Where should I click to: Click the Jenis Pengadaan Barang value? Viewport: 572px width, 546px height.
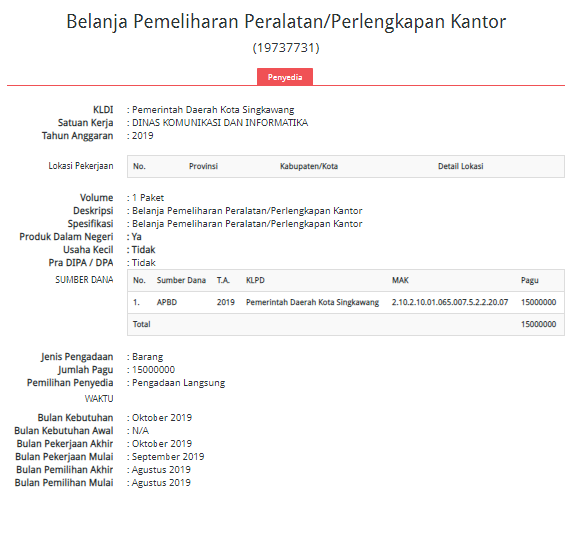(x=147, y=357)
